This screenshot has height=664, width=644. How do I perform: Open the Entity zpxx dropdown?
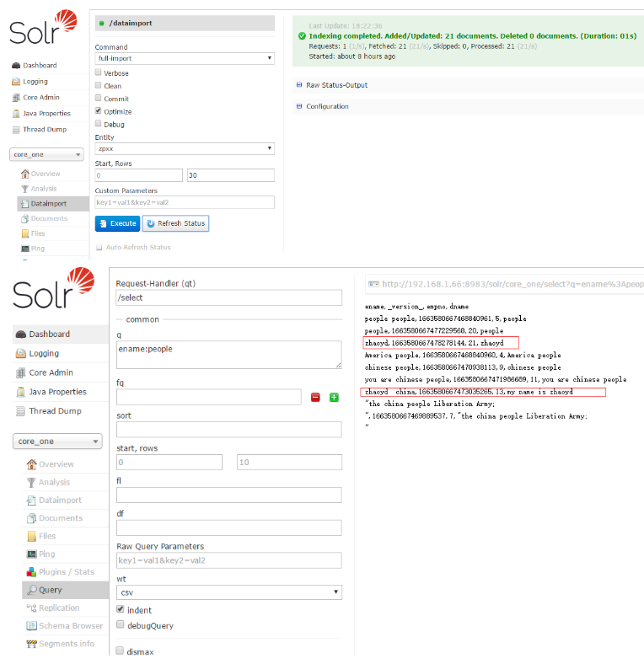pyautogui.click(x=185, y=148)
